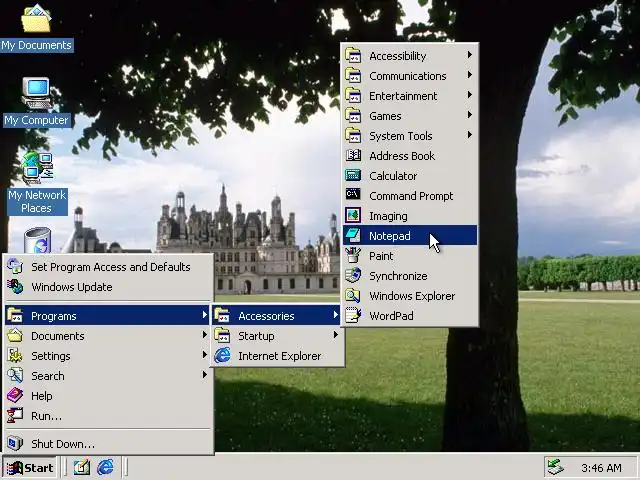This screenshot has width=640, height=480.
Task: Open Command Prompt menu entry
Action: pyautogui.click(x=410, y=196)
